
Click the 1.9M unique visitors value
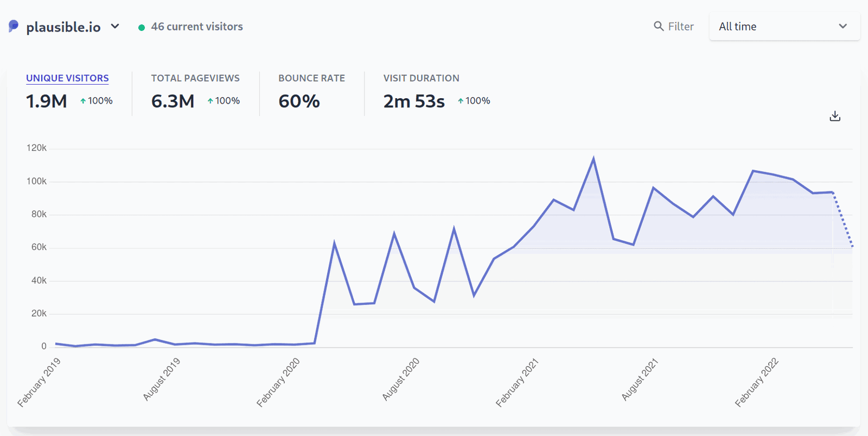pyautogui.click(x=47, y=101)
